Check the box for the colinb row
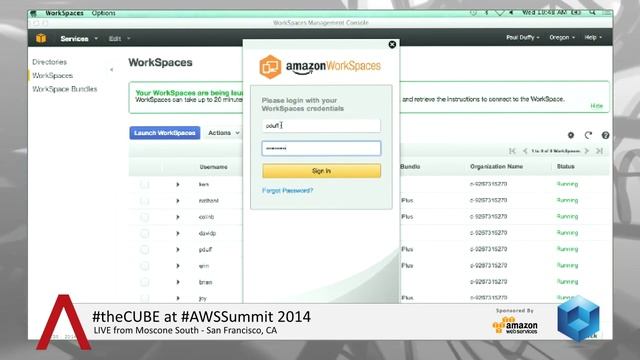This screenshot has height=360, width=640. click(144, 217)
